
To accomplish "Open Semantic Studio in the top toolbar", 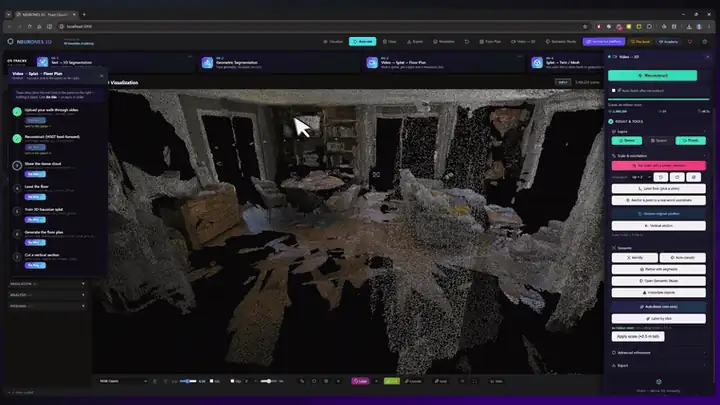I will [x=561, y=41].
